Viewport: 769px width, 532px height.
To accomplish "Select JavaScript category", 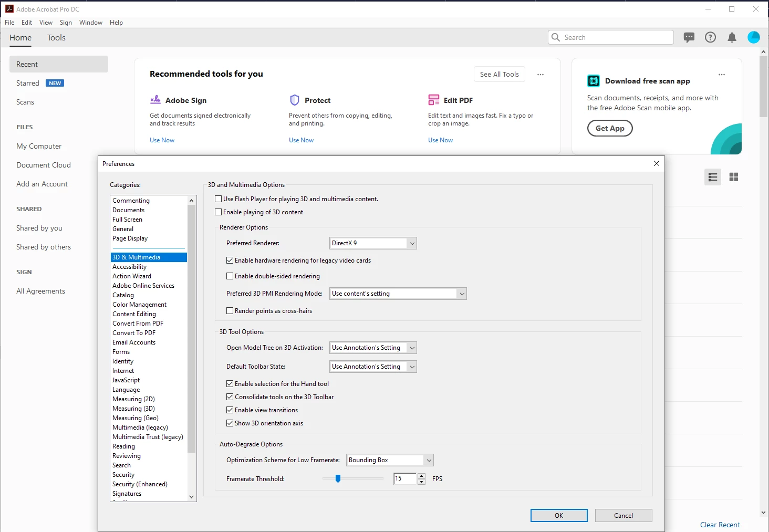I will (149, 380).
